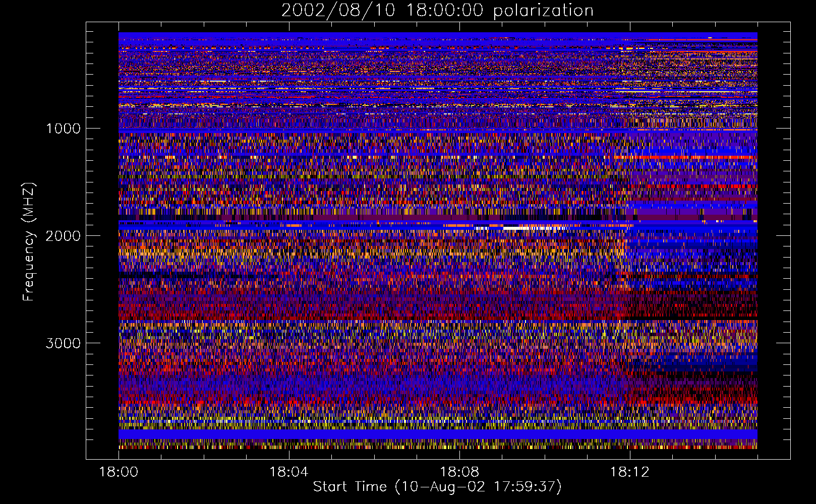Click the 18:00 time tick label
The height and width of the screenshot is (504, 816).
click(x=119, y=472)
